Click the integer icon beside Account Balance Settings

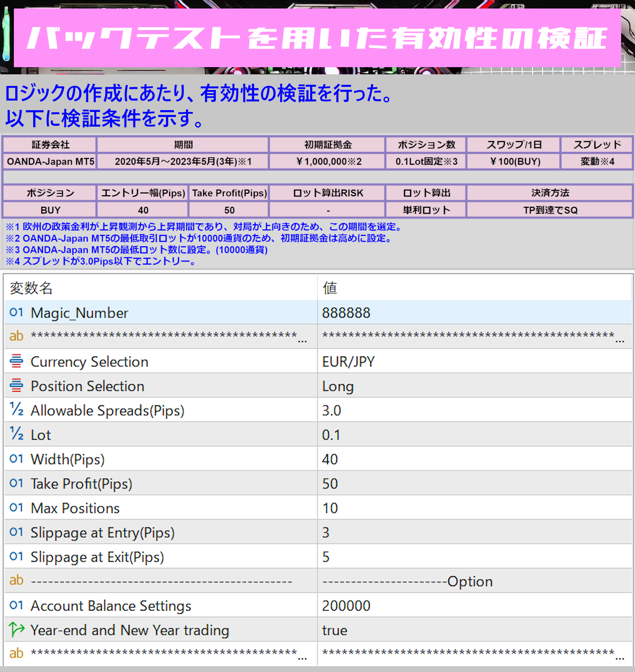(16, 605)
